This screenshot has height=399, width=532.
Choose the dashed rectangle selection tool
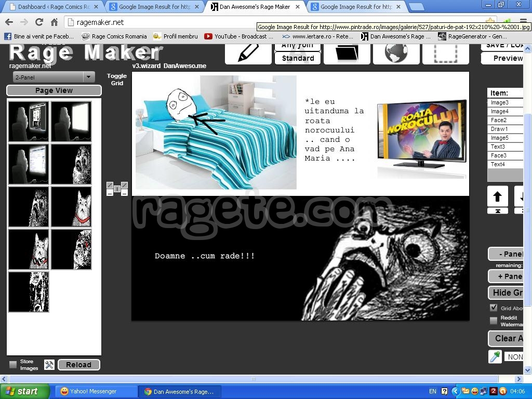point(445,54)
